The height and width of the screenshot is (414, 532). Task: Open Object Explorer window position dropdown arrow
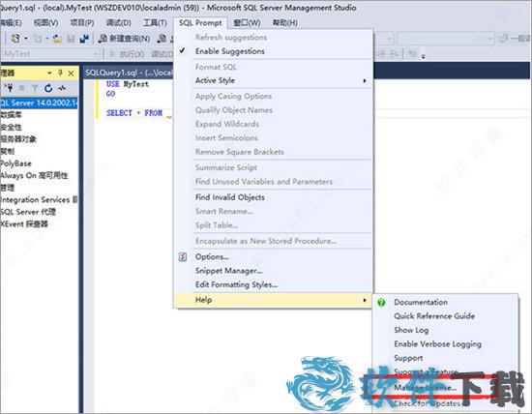pos(49,73)
